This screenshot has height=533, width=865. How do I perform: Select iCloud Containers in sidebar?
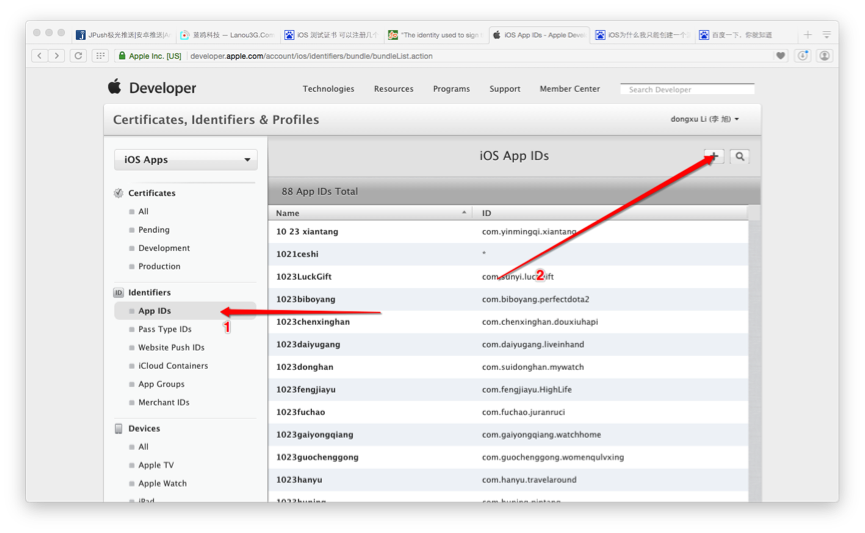(x=173, y=366)
